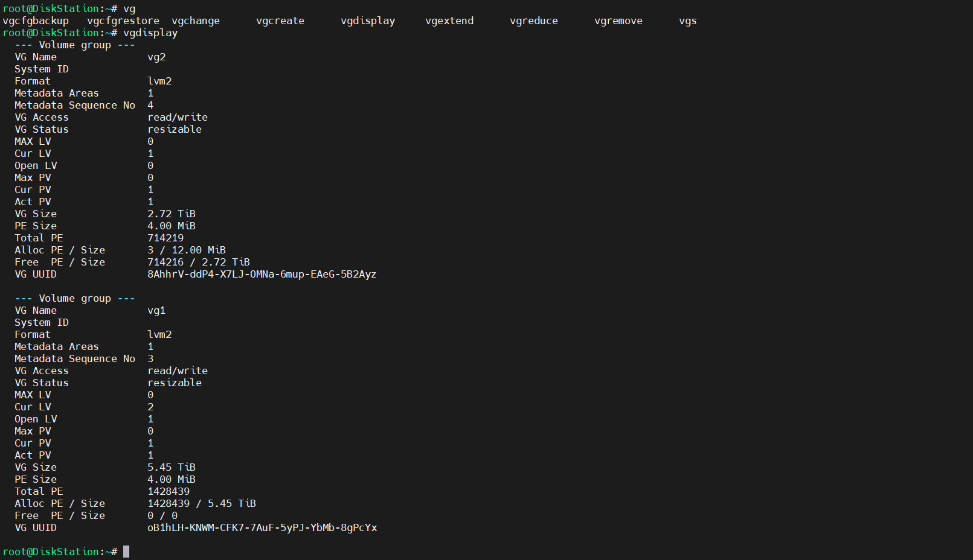Click the vg2 VG UUID 8AhhrV-ddP4 string
973x560 pixels.
coord(262,274)
